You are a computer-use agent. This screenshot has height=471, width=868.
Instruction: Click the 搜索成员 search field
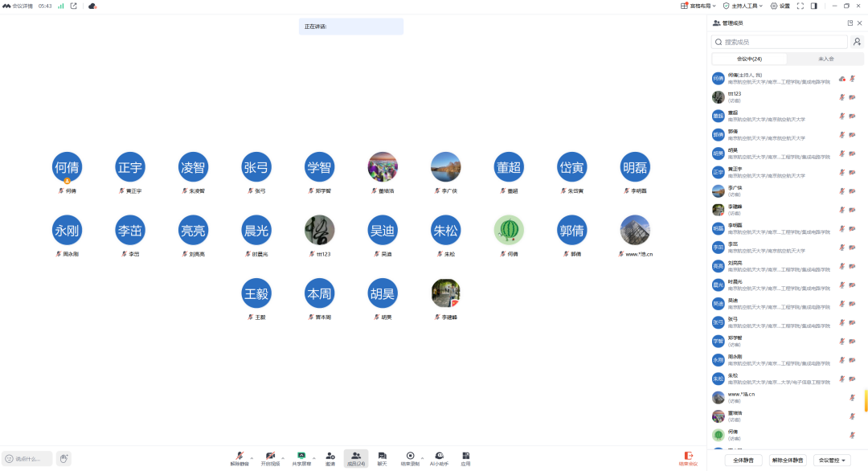click(780, 42)
